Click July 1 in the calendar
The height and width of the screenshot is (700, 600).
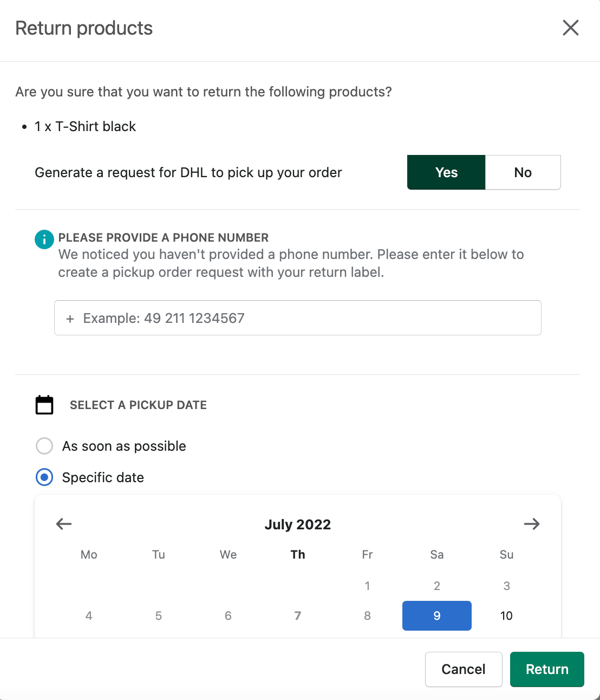367,586
